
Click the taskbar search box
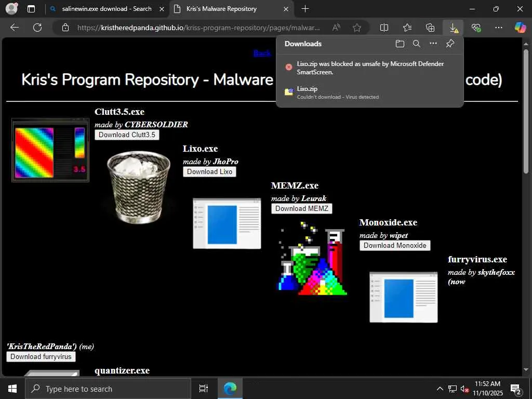click(108, 389)
